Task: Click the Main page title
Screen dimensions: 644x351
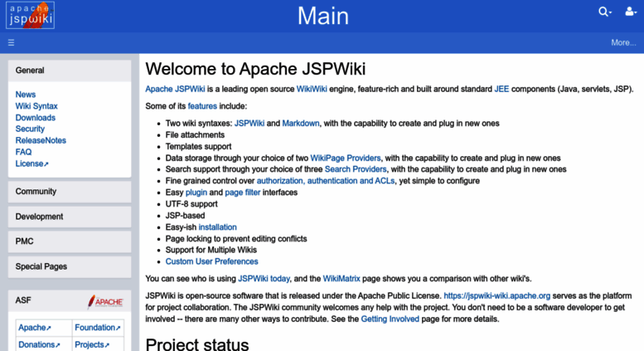Action: pos(322,16)
